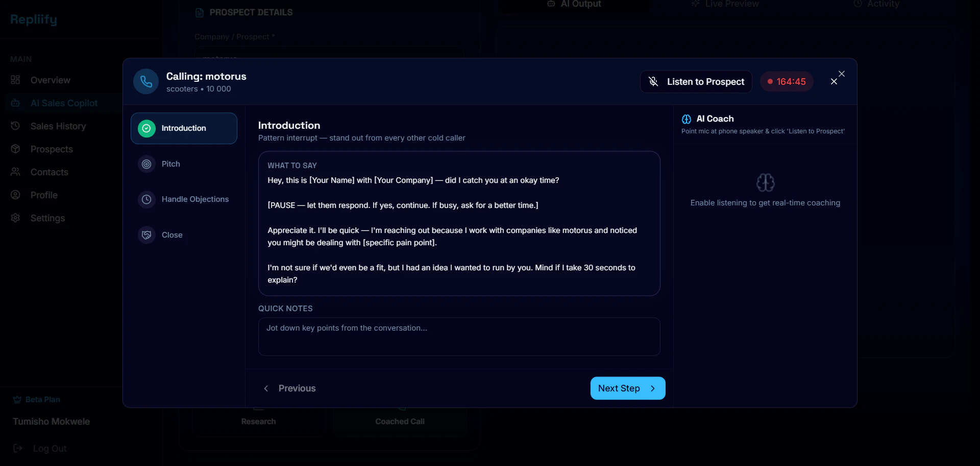Switch to the AI Output tab
This screenshot has height=466, width=980.
point(574,4)
